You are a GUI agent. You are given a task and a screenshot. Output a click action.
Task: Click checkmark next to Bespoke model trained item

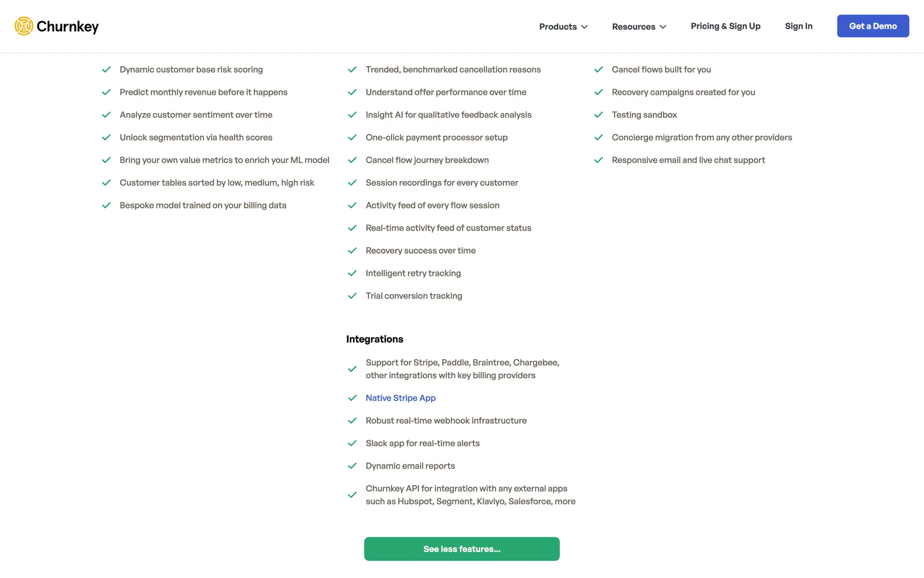pos(106,205)
